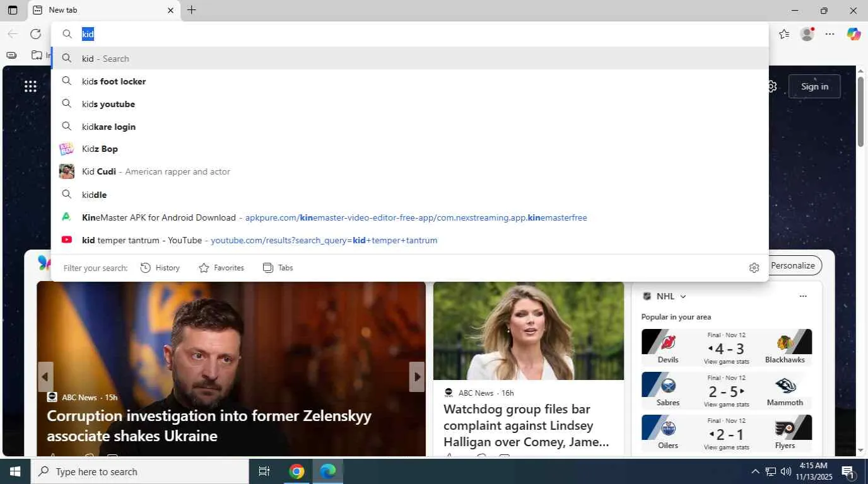The height and width of the screenshot is (484, 868).
Task: Click the Sign in button
Action: point(814,86)
